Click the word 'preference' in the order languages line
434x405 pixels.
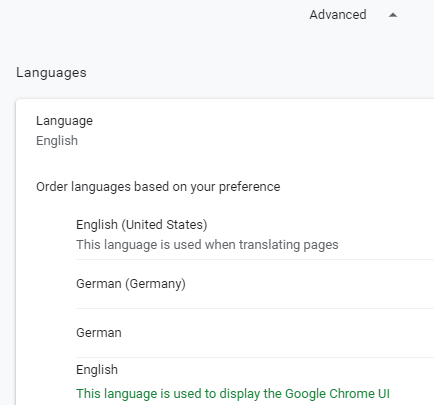coord(249,187)
